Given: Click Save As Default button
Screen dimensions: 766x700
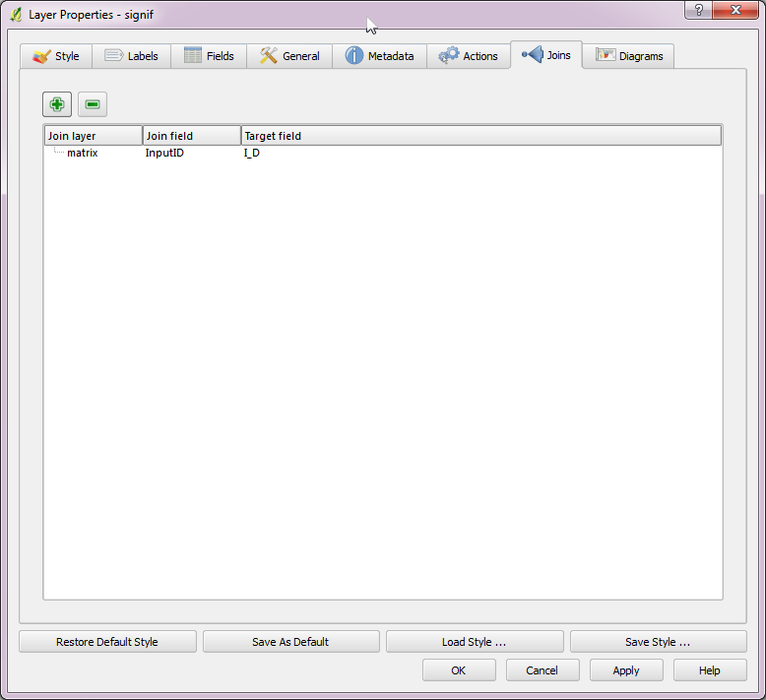Looking at the screenshot, I should pyautogui.click(x=291, y=642).
